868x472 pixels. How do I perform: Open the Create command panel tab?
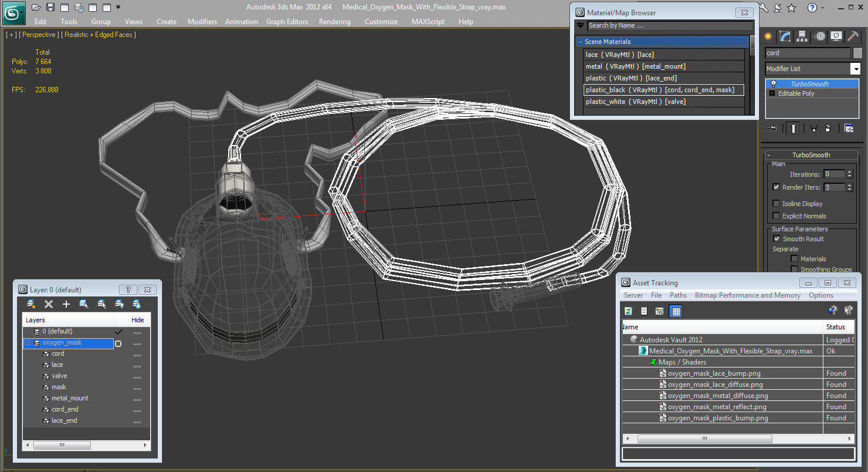coord(768,36)
